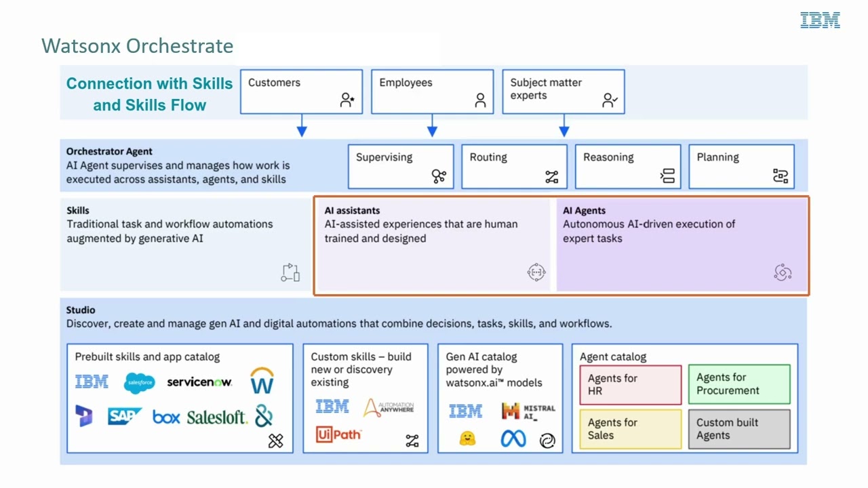Click the UiPath logo

(339, 434)
